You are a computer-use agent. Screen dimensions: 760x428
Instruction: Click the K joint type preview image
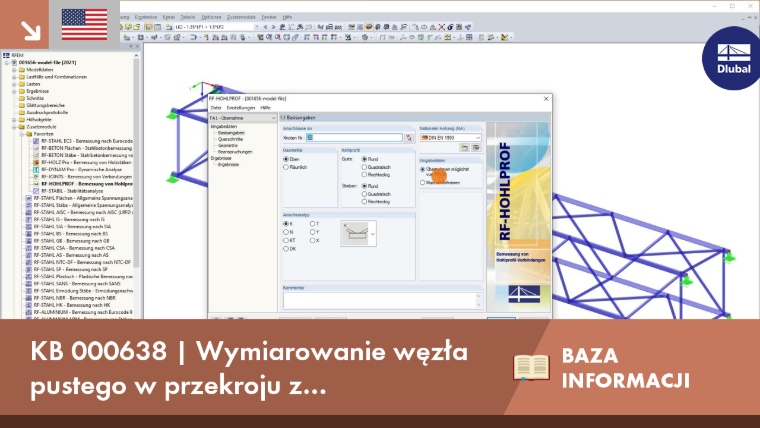pyautogui.click(x=356, y=234)
